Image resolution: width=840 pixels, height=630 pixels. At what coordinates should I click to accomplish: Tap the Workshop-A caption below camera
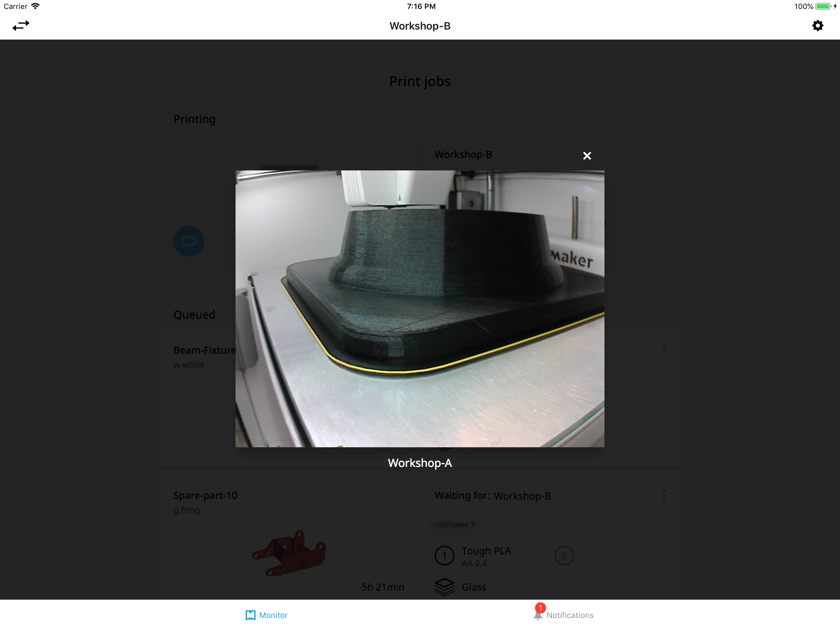point(420,463)
